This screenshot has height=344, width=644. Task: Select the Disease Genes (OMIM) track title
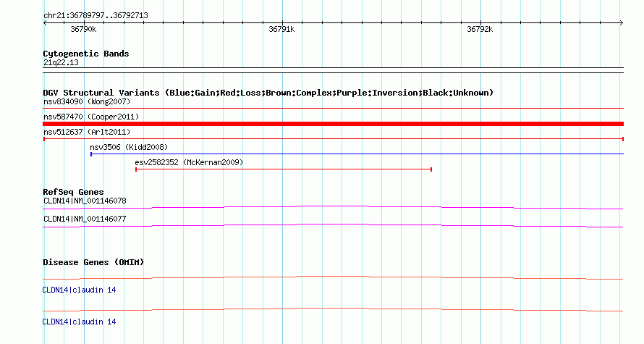[x=93, y=263]
